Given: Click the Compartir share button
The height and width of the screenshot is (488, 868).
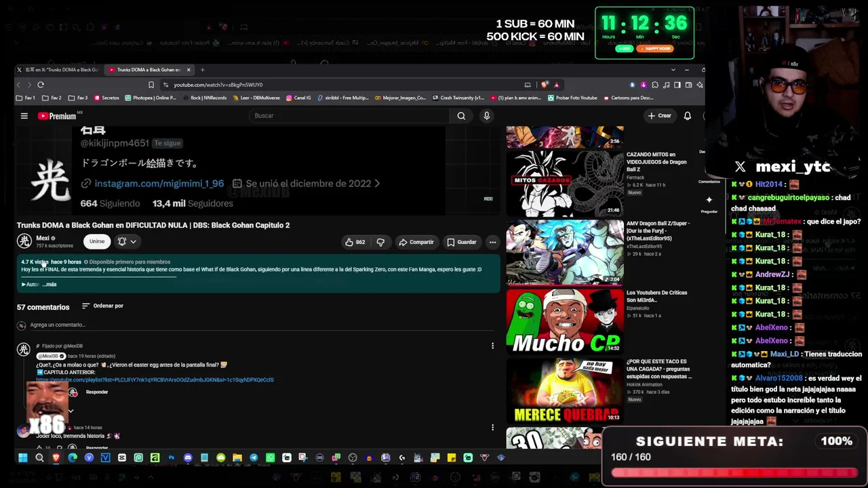Looking at the screenshot, I should pyautogui.click(x=416, y=242).
